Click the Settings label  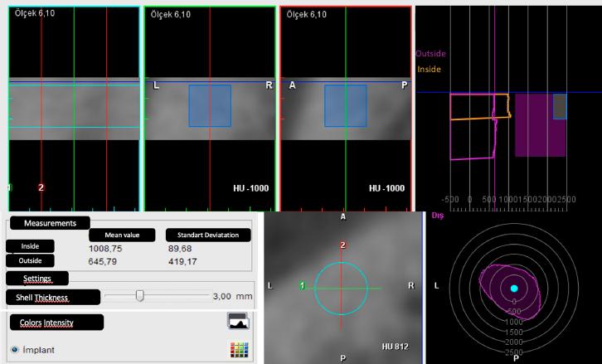(37, 279)
